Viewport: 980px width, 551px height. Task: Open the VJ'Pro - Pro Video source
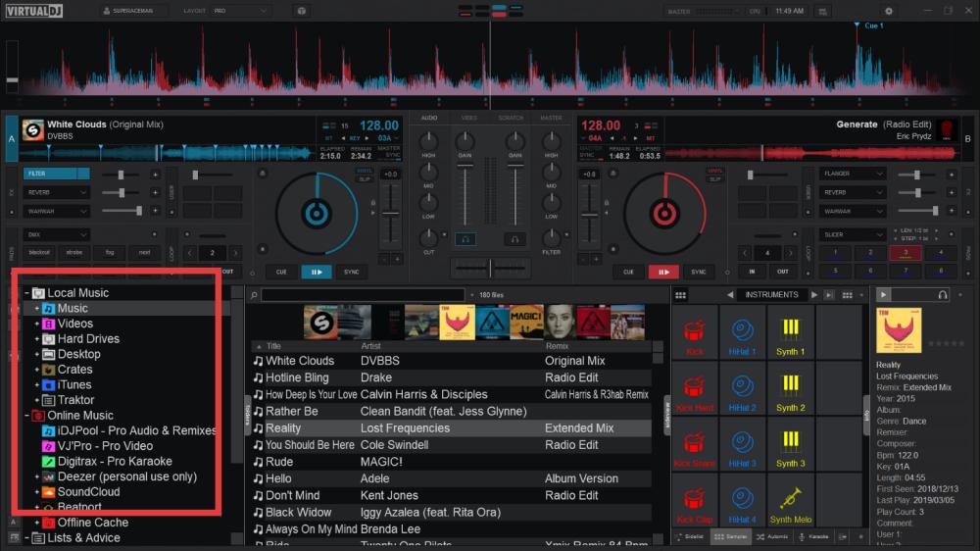[105, 446]
